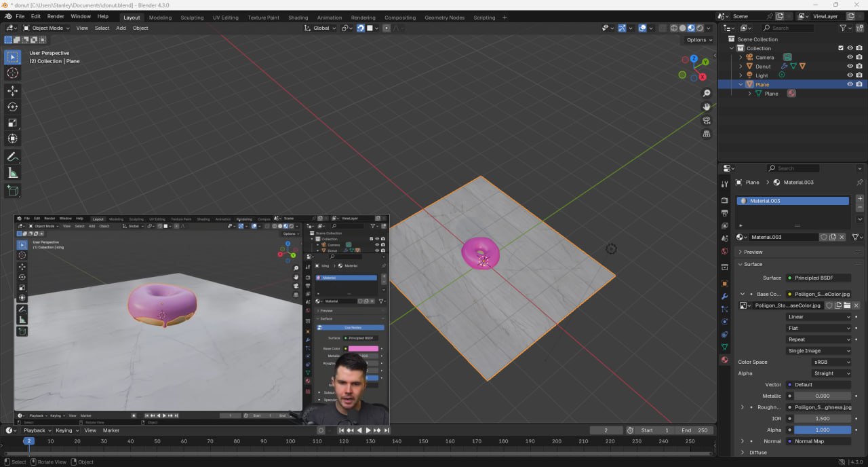
Task: Switch to the Shading workspace tab
Action: 298,17
